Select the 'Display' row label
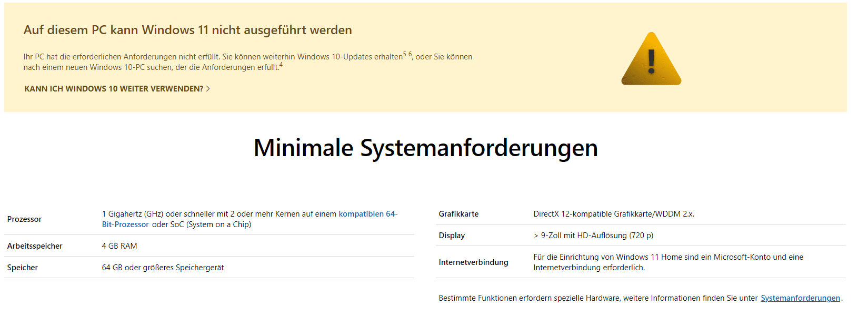Screen dimensions: 868x327 point(452,236)
